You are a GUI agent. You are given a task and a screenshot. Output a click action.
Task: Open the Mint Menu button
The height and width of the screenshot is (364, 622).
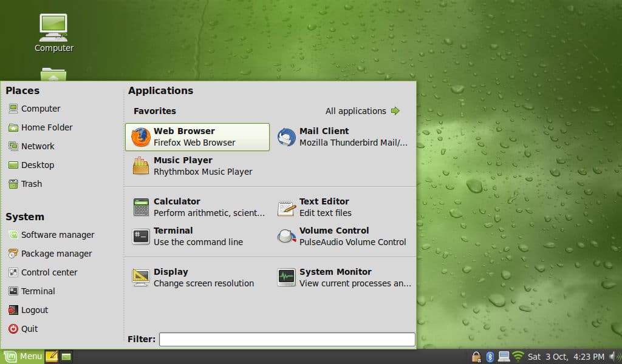[x=20, y=356]
